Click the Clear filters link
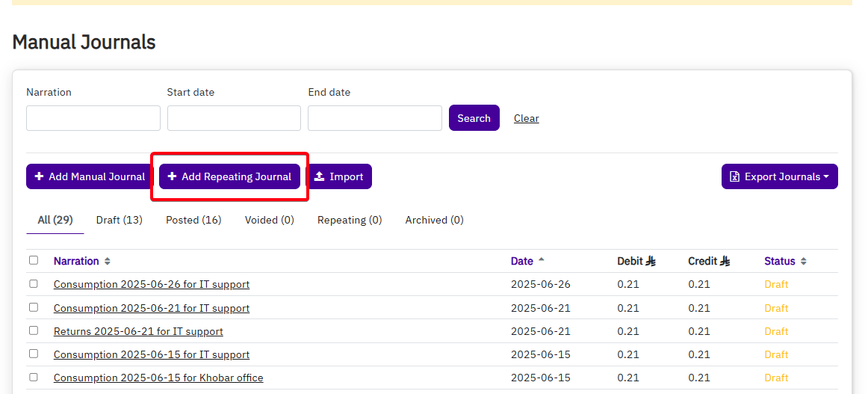Viewport: 868px width, 394px height. [x=526, y=119]
